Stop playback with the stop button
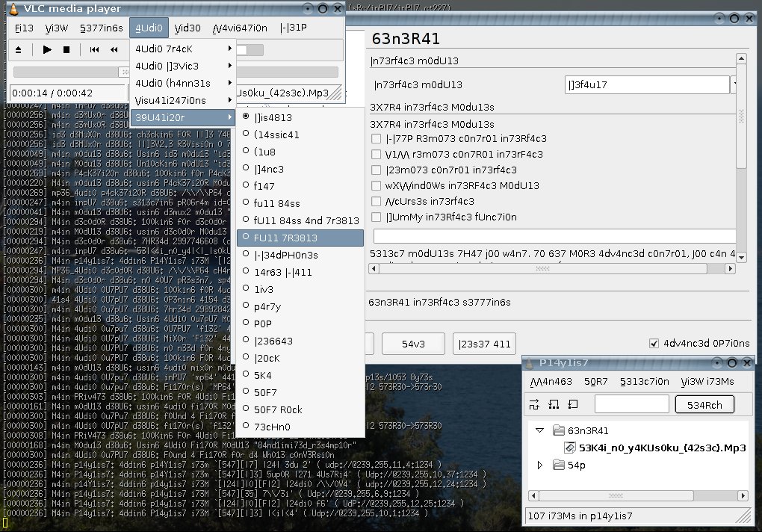 (66, 50)
